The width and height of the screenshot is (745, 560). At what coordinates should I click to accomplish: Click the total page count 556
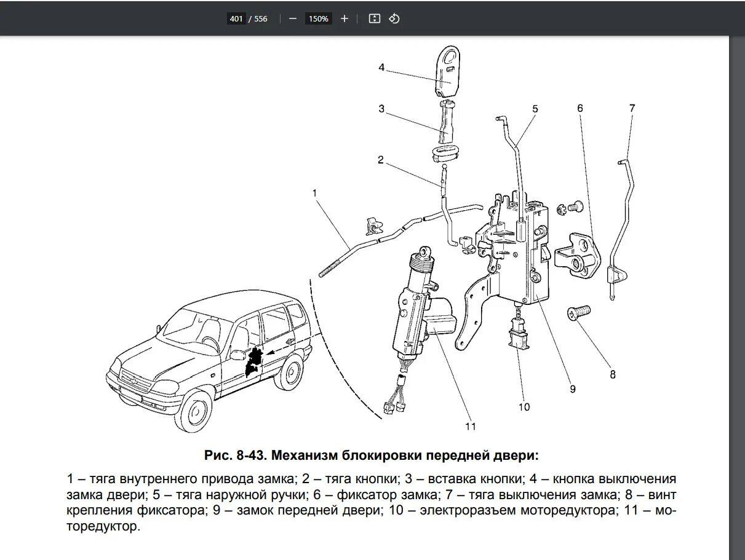tap(261, 18)
